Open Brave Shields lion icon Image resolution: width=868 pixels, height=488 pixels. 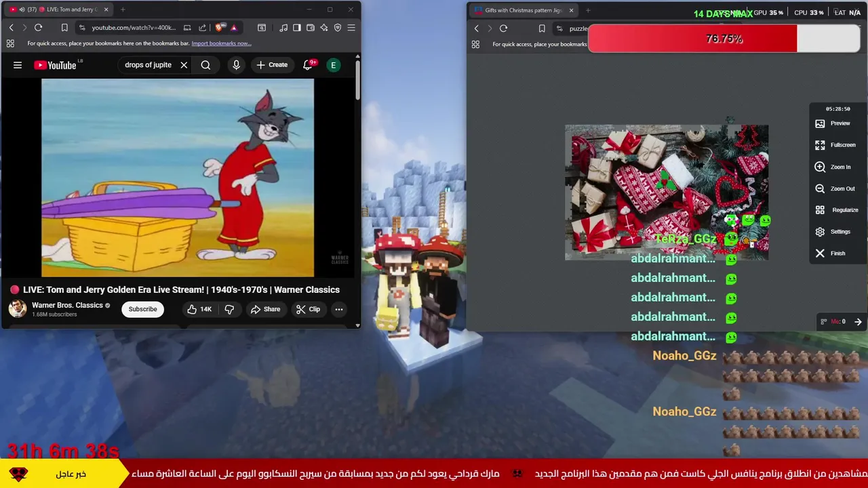click(x=219, y=28)
